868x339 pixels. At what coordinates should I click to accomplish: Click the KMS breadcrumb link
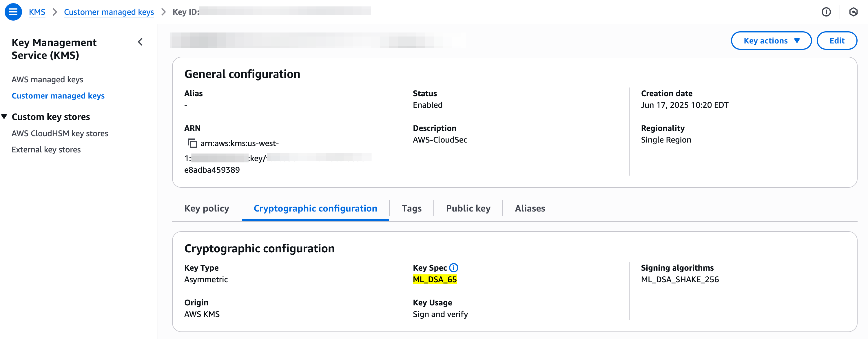[x=37, y=12]
